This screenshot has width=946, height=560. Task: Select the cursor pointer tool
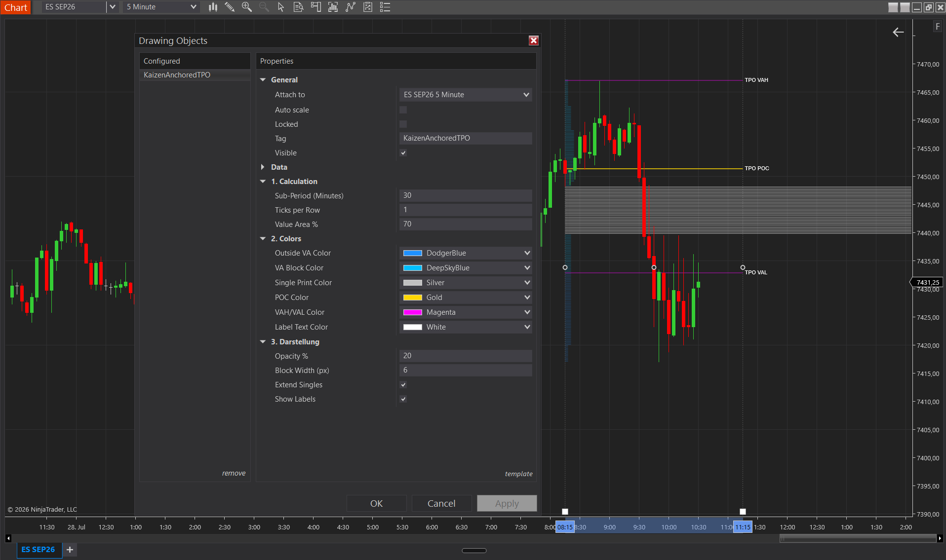click(x=281, y=7)
